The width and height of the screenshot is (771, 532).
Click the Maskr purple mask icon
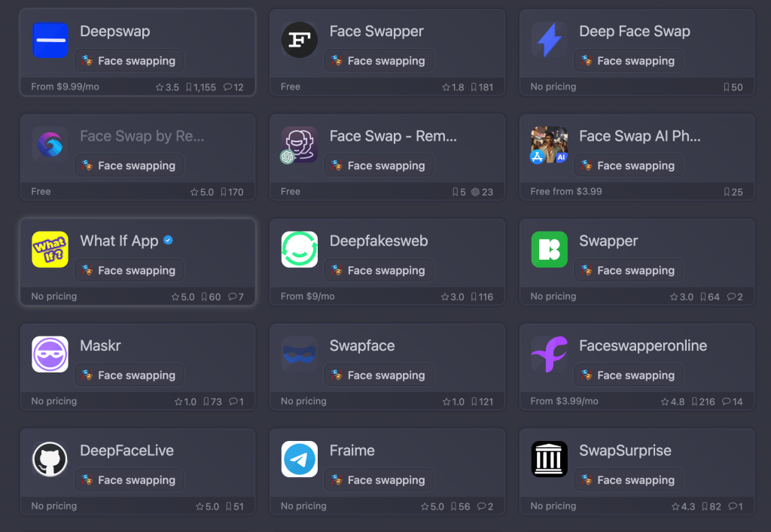(50, 354)
